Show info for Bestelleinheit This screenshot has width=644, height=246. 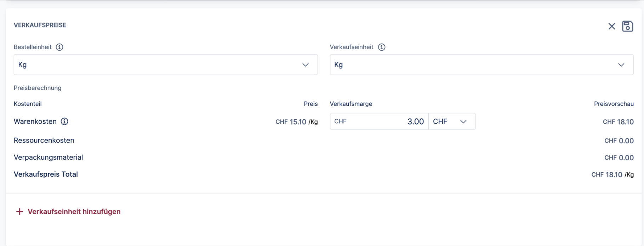[59, 47]
